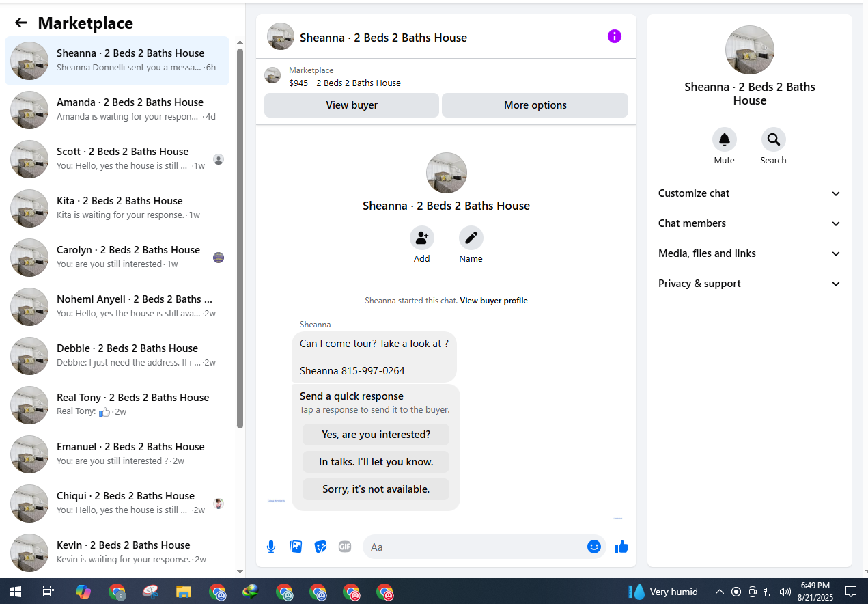Send 'Sorry, it's not available.' response

[376, 489]
